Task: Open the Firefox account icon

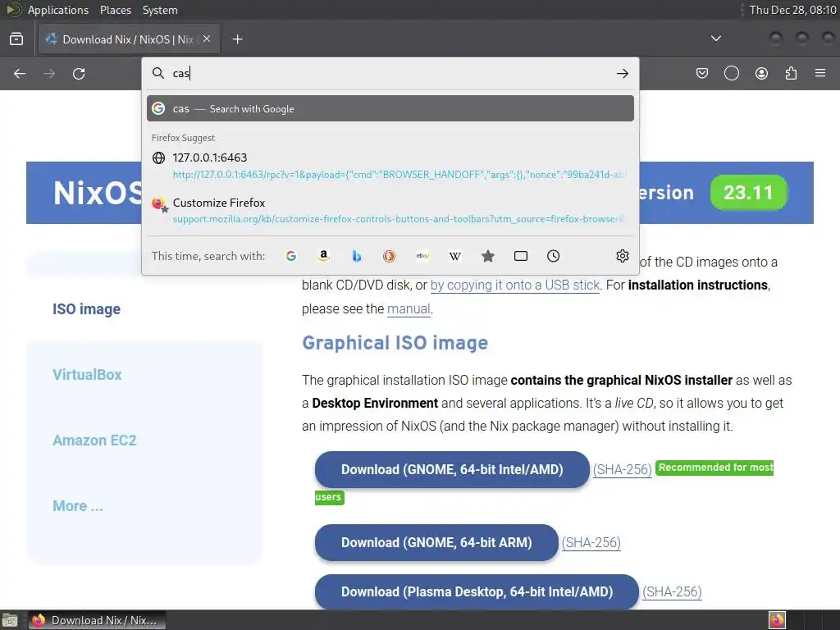Action: [x=761, y=73]
